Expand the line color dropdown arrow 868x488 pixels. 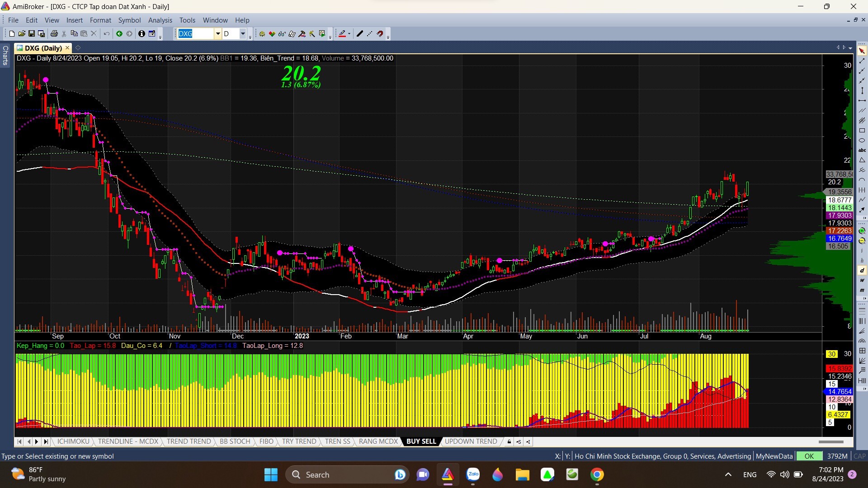click(349, 34)
